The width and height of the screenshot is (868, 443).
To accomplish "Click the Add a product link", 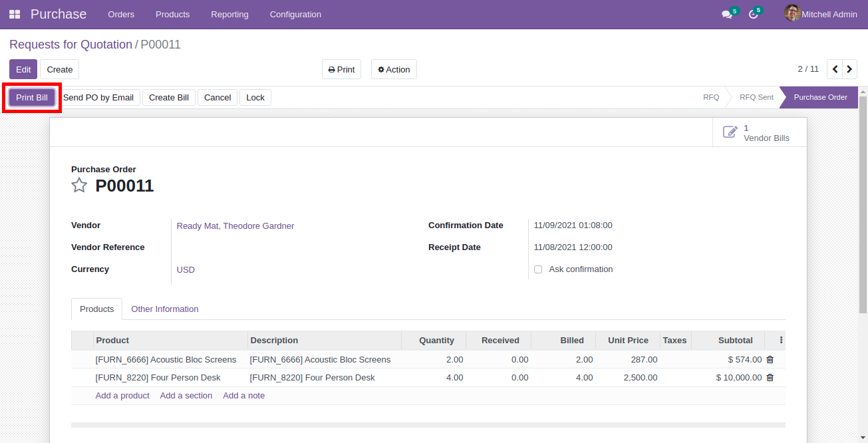I will (122, 396).
